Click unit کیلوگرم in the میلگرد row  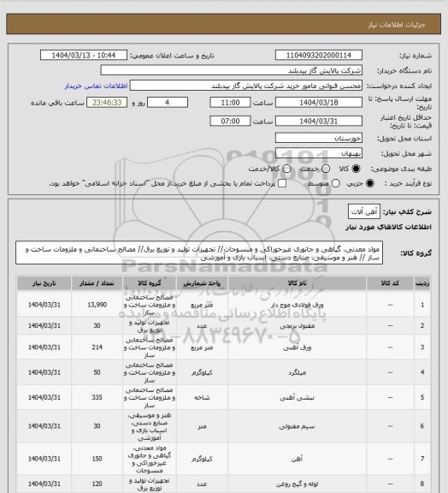(202, 372)
